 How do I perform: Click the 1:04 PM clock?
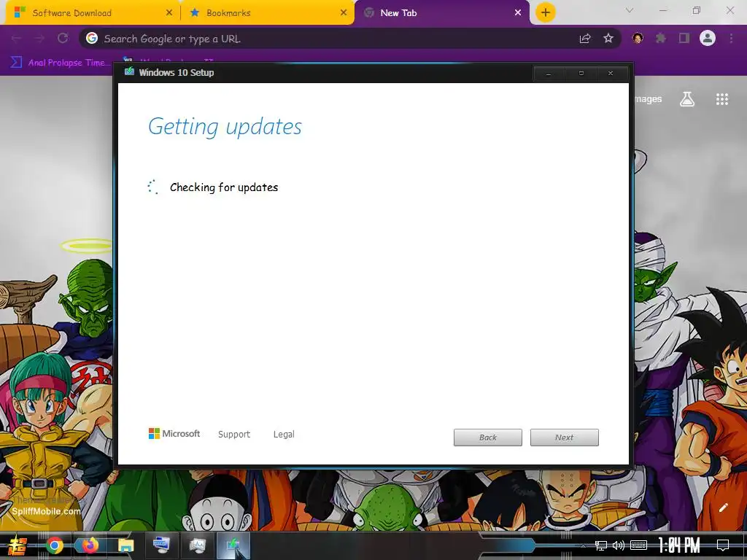(678, 545)
